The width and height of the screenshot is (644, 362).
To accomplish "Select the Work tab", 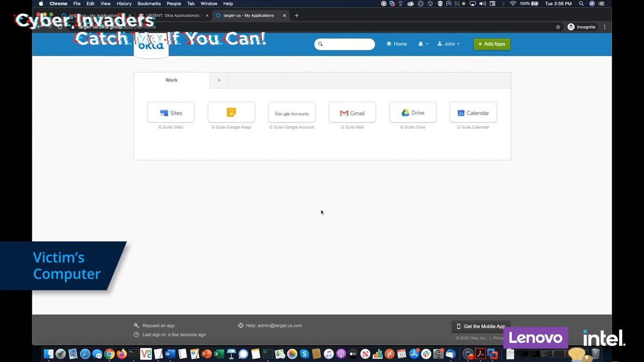I will (x=172, y=80).
